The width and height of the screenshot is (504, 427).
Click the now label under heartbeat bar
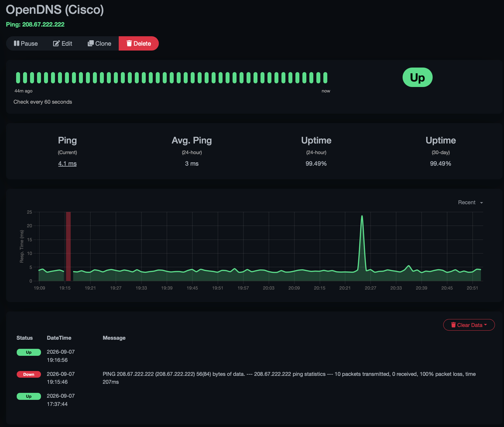click(x=325, y=91)
